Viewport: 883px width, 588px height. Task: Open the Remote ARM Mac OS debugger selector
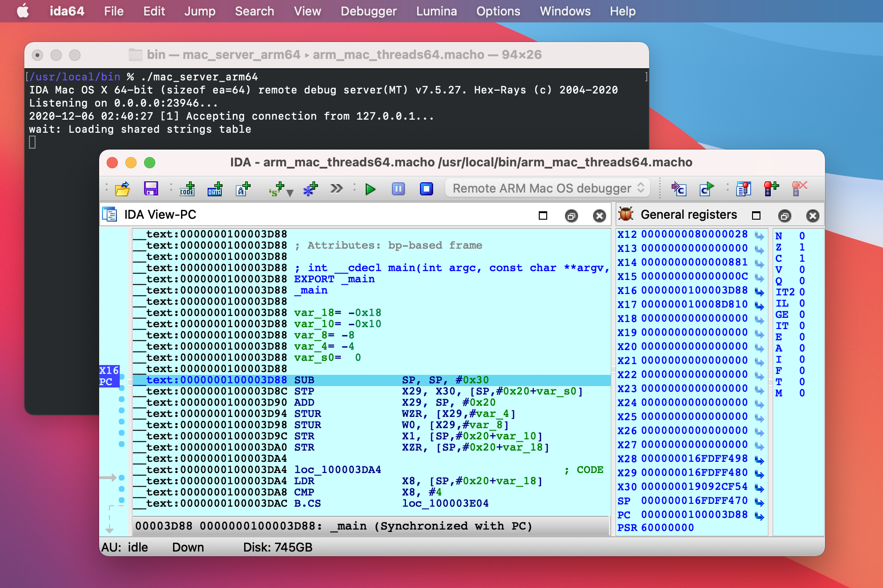pos(546,188)
